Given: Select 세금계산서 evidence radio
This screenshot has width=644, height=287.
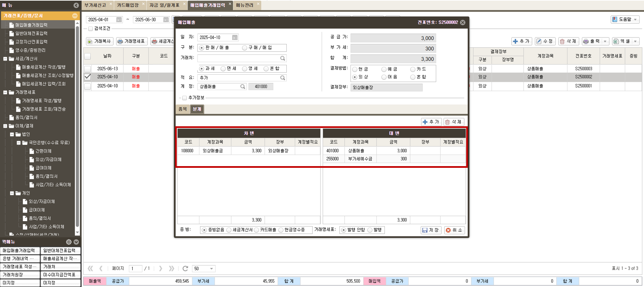Looking at the screenshot, I should [x=229, y=230].
